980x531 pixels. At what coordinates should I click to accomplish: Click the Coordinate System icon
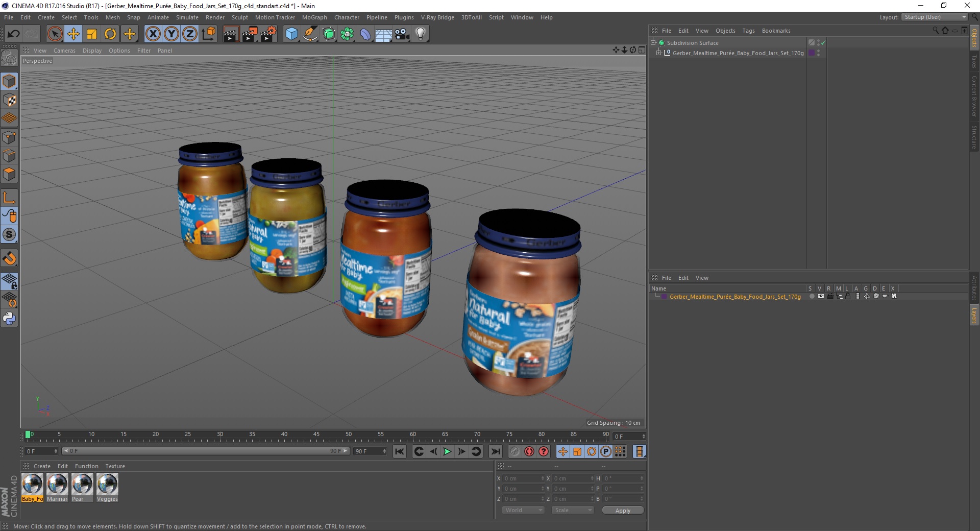[208, 34]
